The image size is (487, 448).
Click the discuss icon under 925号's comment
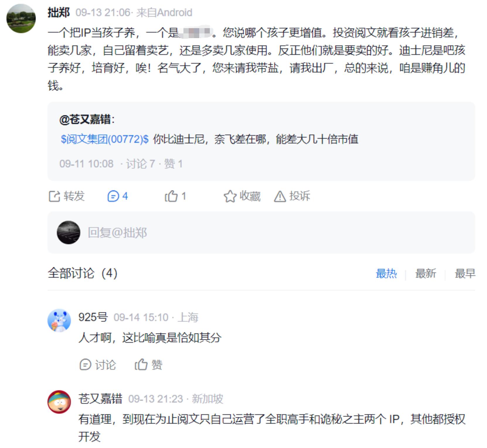[85, 364]
